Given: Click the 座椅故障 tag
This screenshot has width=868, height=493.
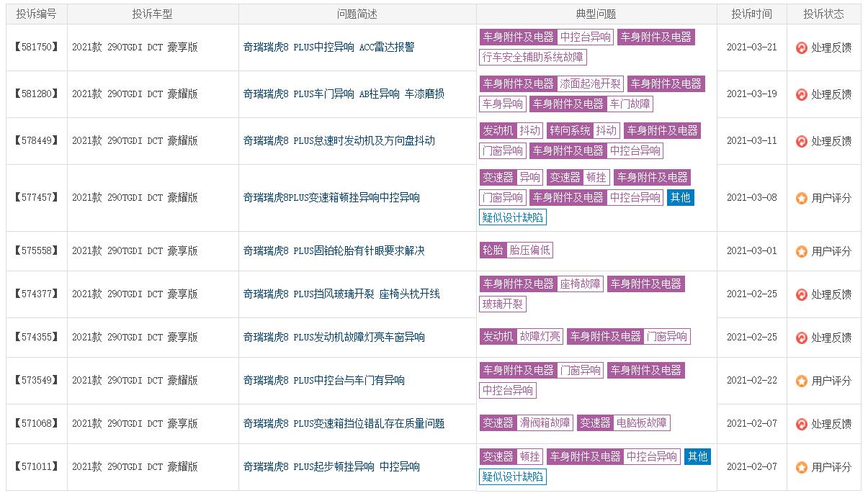Looking at the screenshot, I should (581, 284).
